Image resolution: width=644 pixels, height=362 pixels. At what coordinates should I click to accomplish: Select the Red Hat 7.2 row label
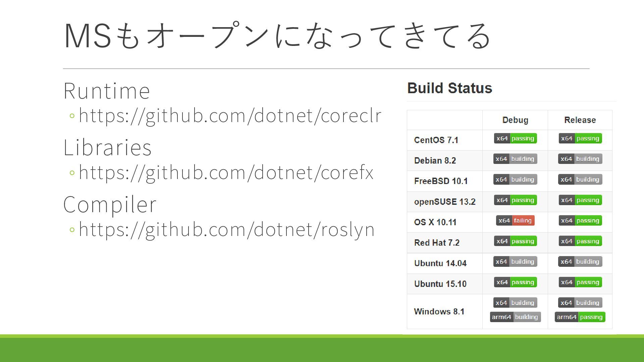click(437, 243)
